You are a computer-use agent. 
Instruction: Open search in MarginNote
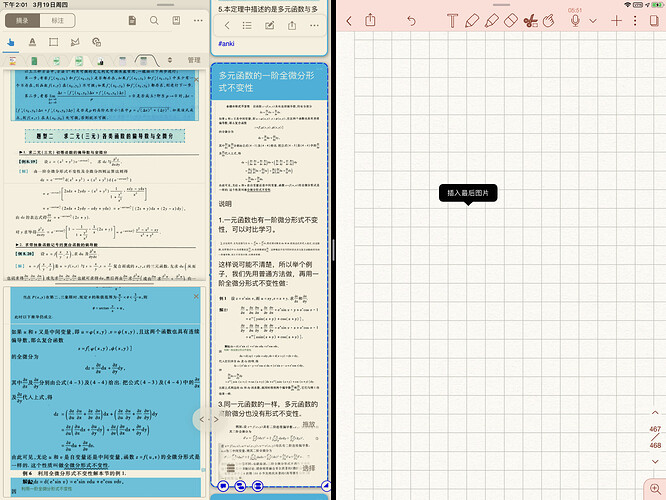coord(154,20)
